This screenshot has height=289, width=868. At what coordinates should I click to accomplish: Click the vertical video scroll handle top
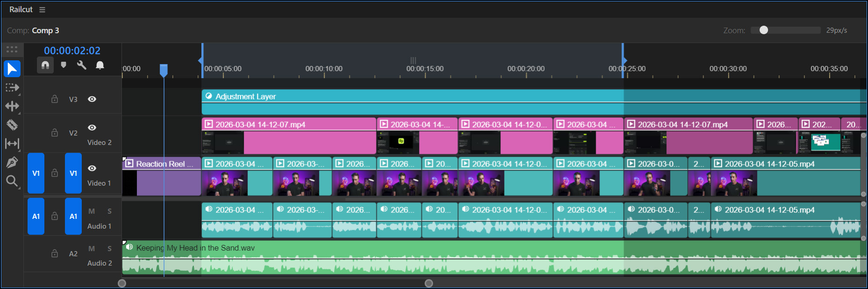864,136
